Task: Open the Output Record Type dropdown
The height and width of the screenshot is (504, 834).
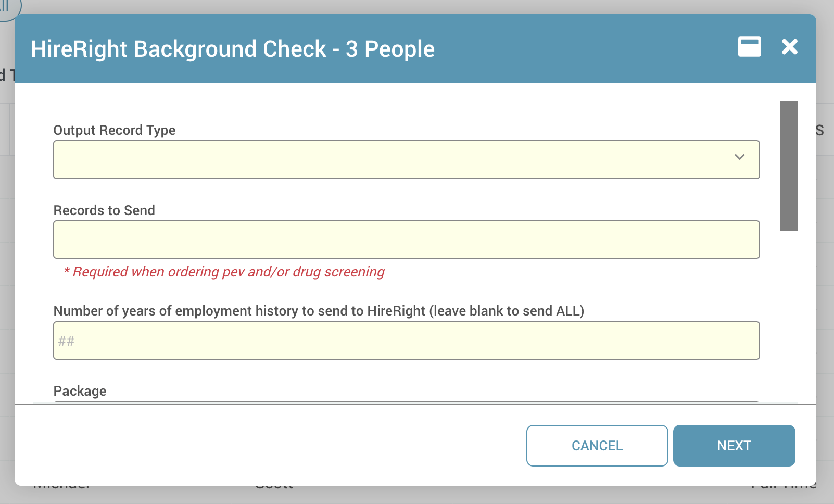Action: (x=406, y=159)
